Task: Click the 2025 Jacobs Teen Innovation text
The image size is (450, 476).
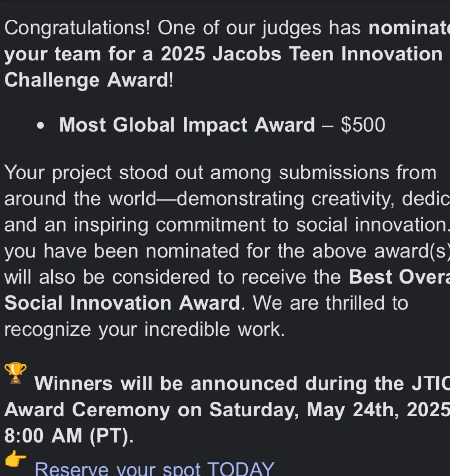Action: tap(302, 54)
